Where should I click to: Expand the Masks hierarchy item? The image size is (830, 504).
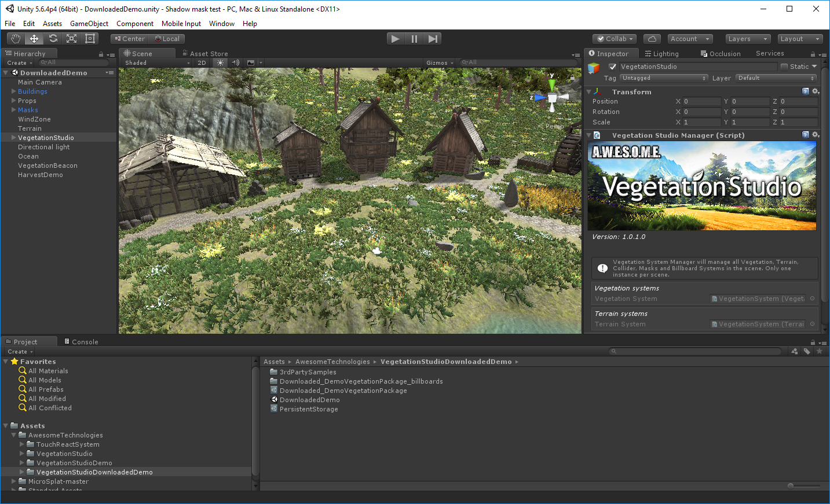coord(13,110)
